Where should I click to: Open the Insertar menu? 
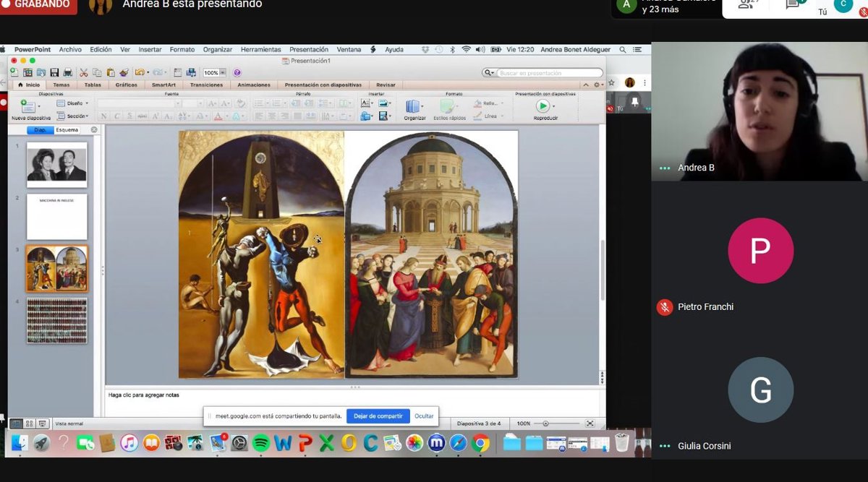[x=150, y=50]
